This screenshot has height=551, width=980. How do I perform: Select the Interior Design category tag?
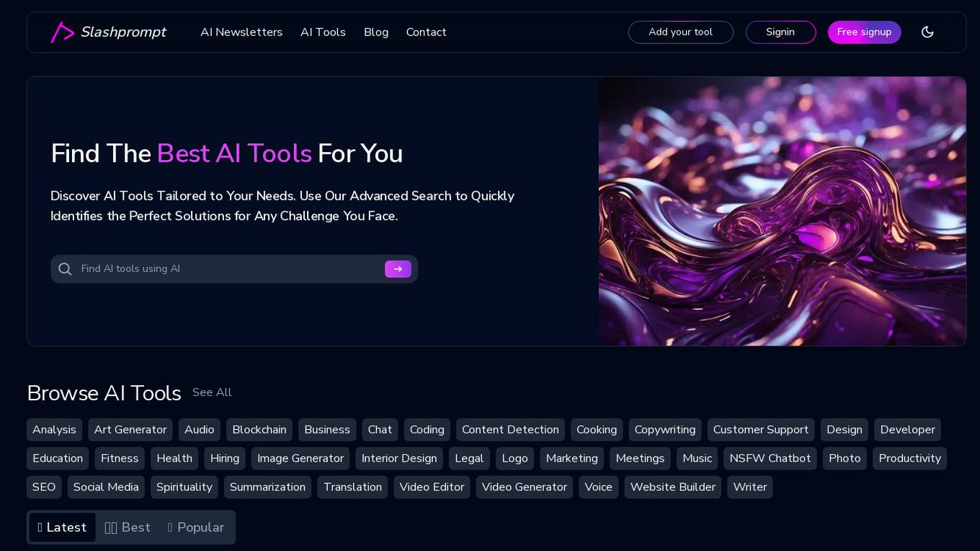(x=399, y=459)
